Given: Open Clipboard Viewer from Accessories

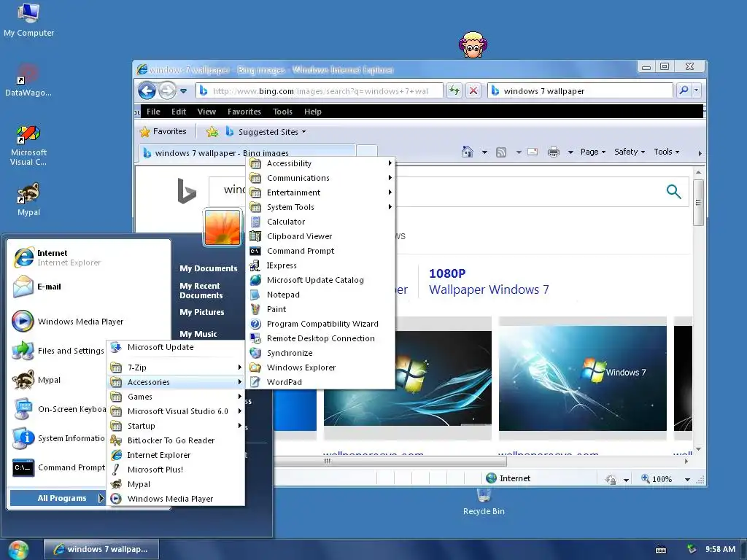Looking at the screenshot, I should pos(321,236).
